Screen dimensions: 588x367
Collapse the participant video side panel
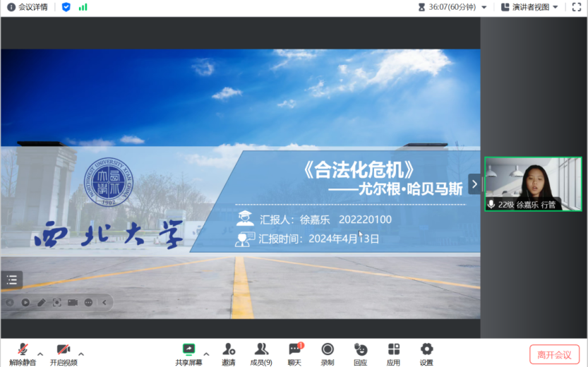tap(474, 184)
